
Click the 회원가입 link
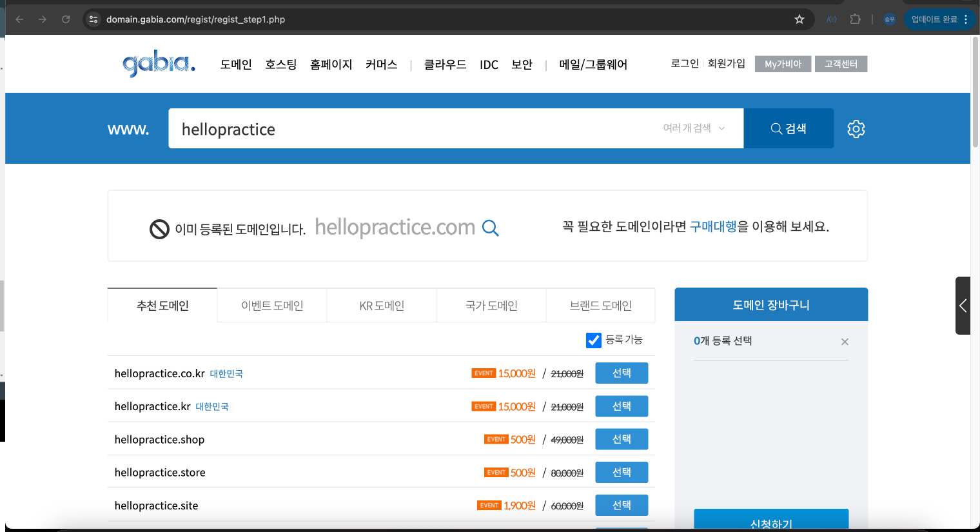point(727,63)
